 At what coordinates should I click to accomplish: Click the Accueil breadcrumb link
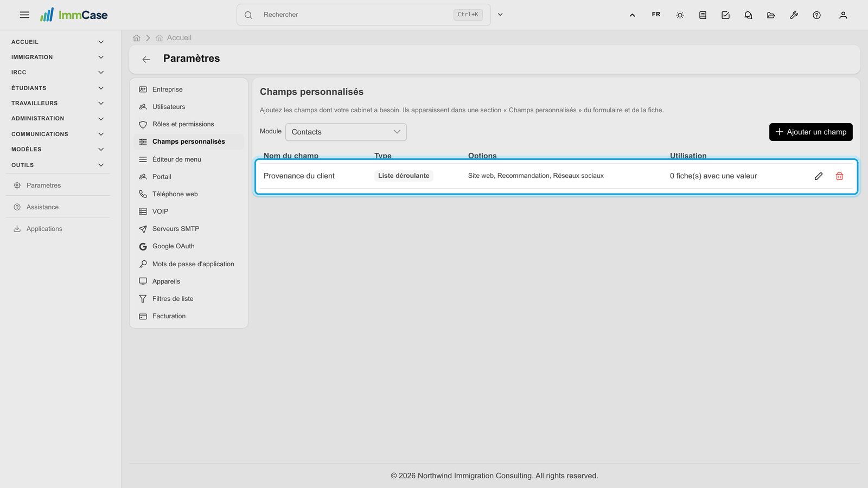(x=174, y=38)
